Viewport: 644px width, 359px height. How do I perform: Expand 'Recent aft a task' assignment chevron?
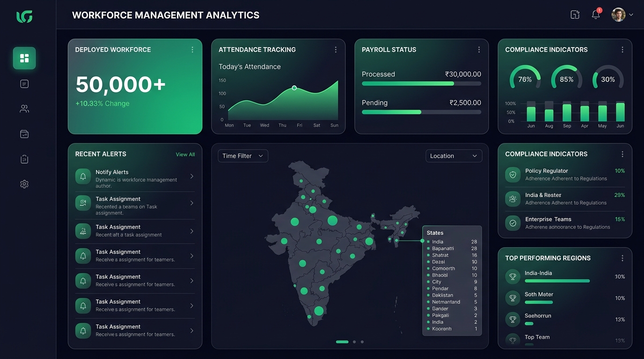(192, 231)
